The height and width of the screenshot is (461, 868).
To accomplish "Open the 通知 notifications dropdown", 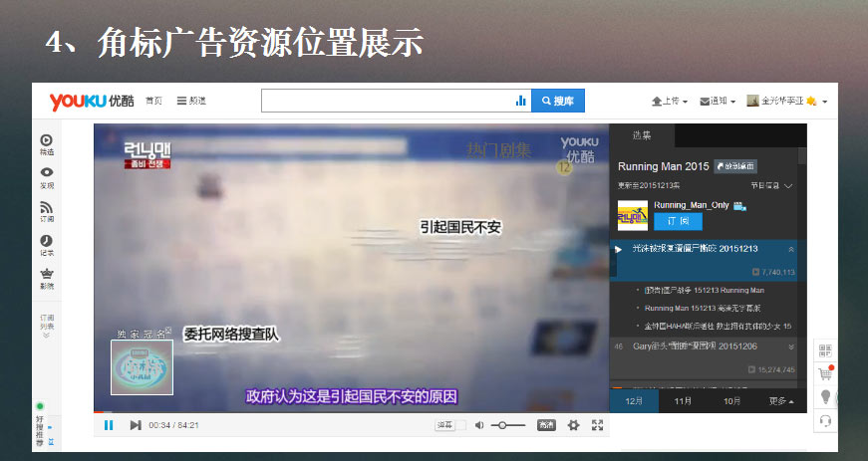I will 718,101.
